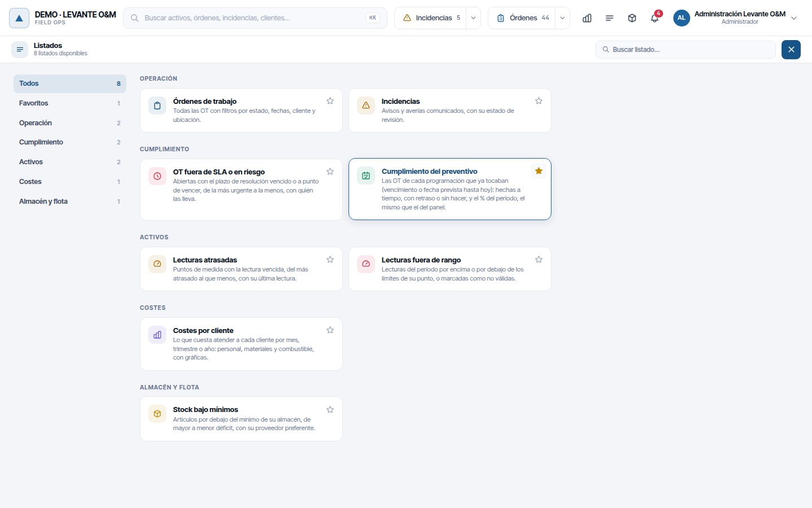
Task: Open the listados lines icon in header
Action: tap(610, 18)
